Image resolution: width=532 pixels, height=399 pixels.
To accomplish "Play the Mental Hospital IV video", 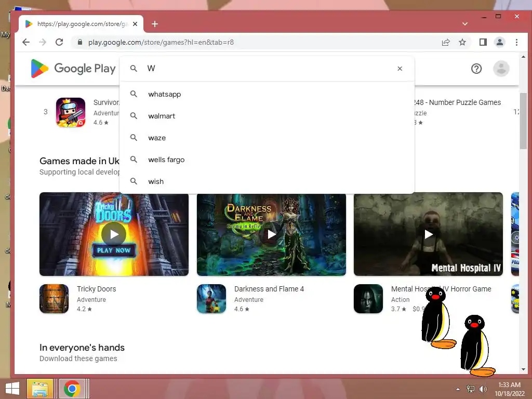I will (x=428, y=234).
